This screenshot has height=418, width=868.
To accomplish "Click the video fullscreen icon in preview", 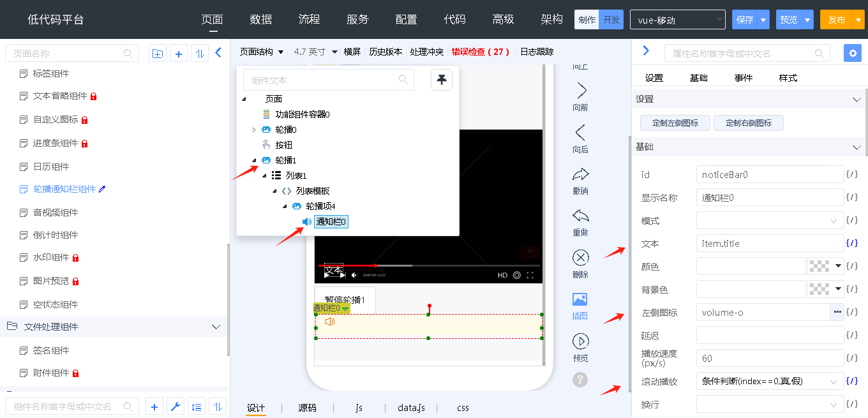I will 530,275.
